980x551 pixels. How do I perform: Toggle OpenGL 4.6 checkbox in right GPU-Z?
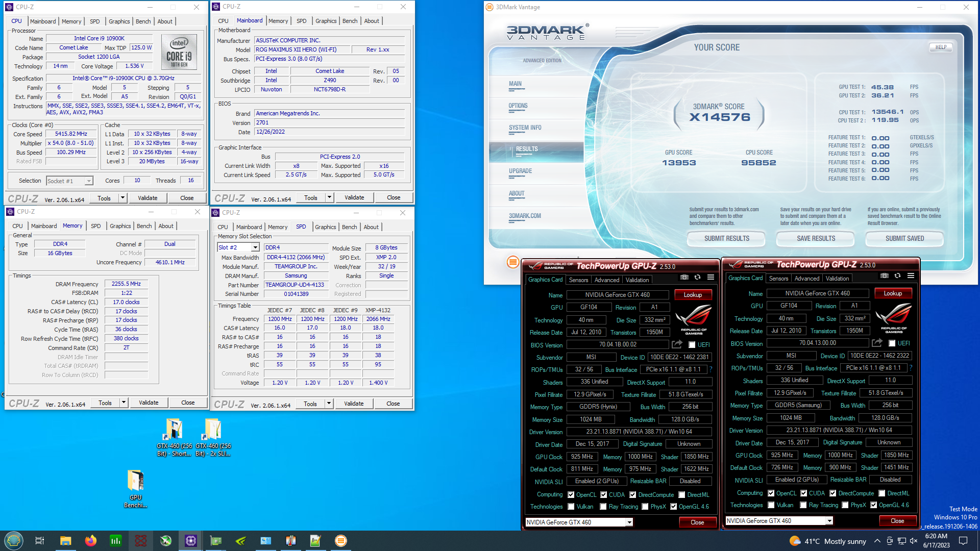point(874,505)
